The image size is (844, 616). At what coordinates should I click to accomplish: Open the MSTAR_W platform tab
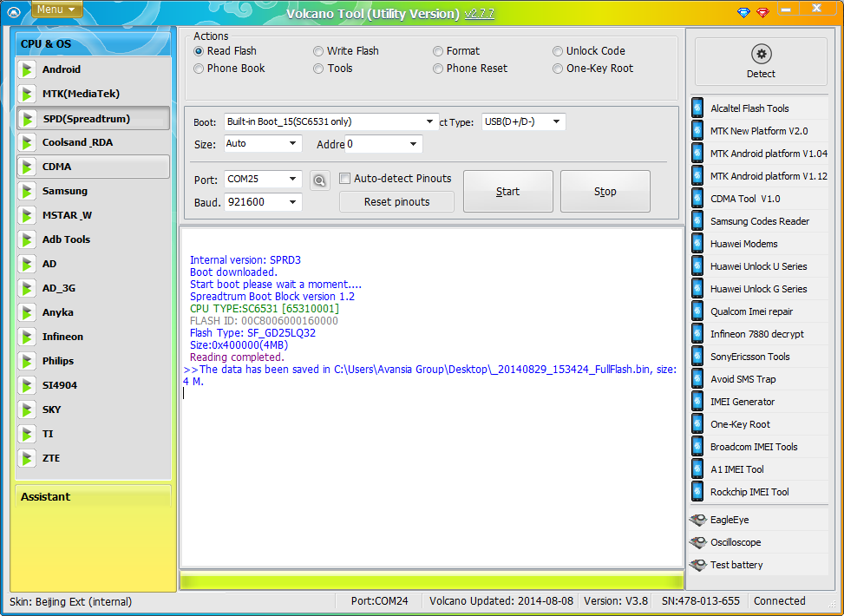93,215
